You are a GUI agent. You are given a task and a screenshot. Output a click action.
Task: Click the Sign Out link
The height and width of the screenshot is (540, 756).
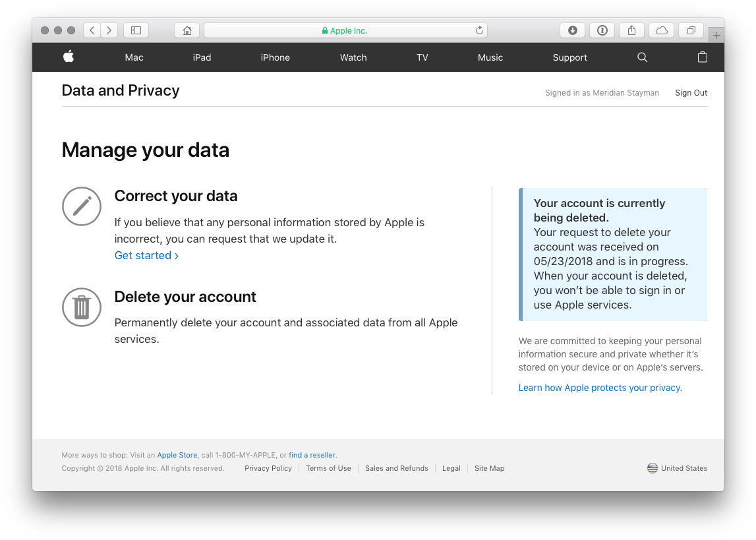691,92
